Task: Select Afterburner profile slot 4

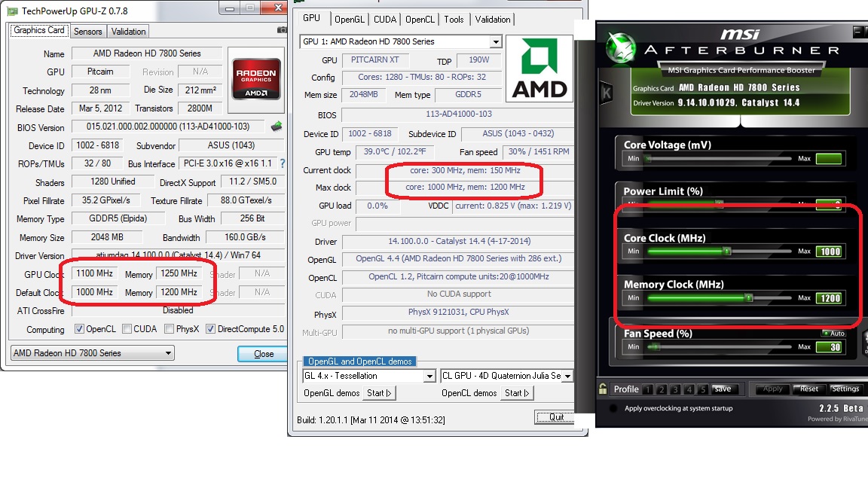Action: coord(689,389)
